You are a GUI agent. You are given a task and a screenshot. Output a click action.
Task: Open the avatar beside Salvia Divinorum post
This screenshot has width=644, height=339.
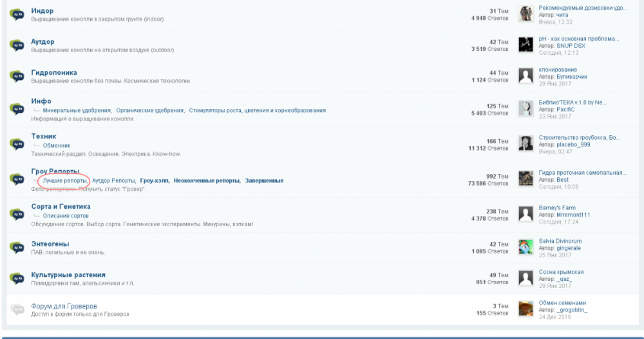point(526,247)
